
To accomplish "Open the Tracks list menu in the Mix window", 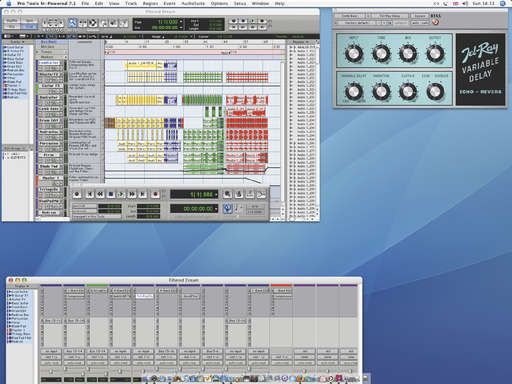I will tap(22, 286).
